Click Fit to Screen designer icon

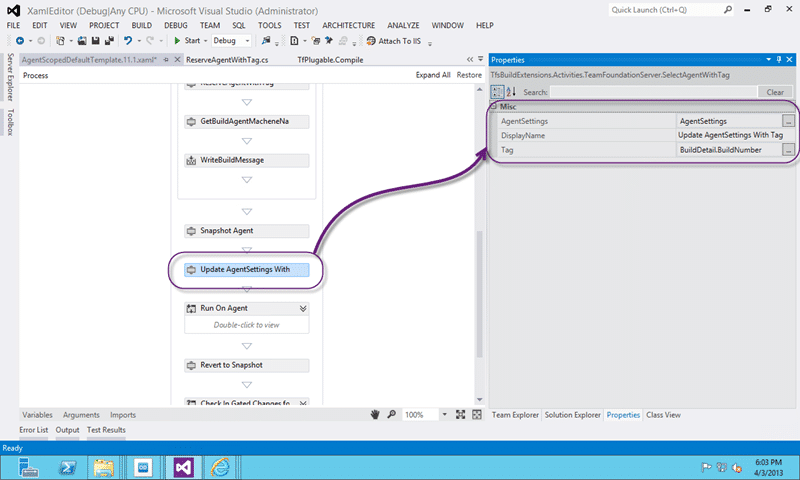pos(460,415)
